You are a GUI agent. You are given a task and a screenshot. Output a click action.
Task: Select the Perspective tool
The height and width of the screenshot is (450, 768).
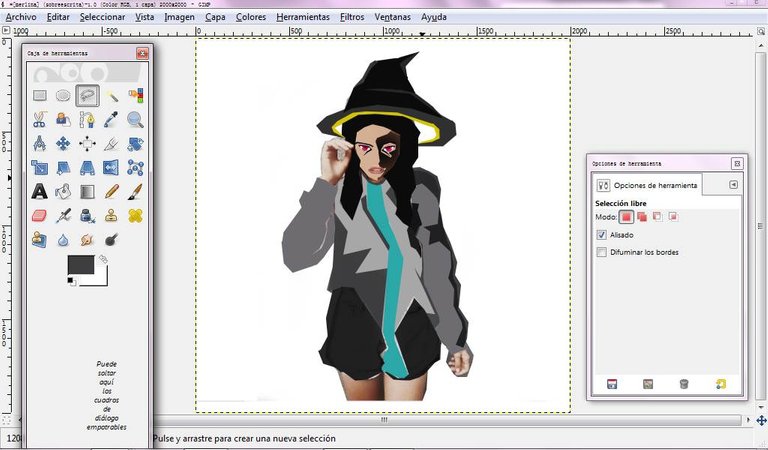pos(87,167)
